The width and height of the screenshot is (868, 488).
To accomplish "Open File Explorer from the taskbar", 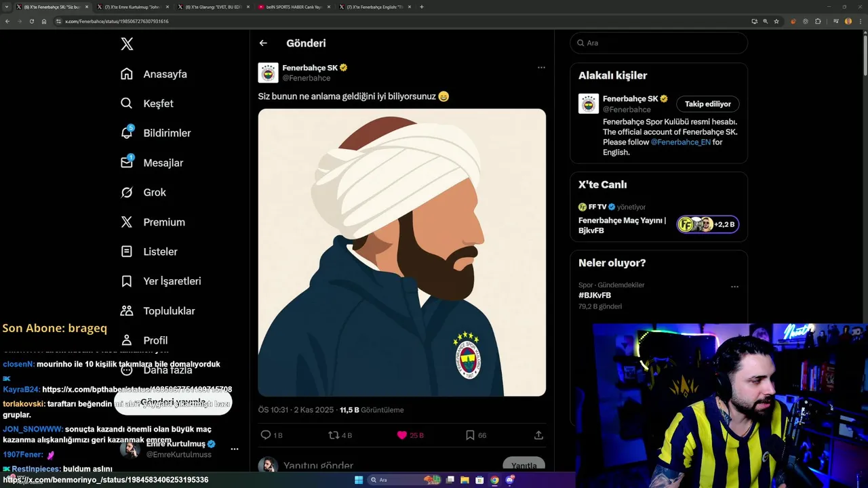I will point(465,480).
